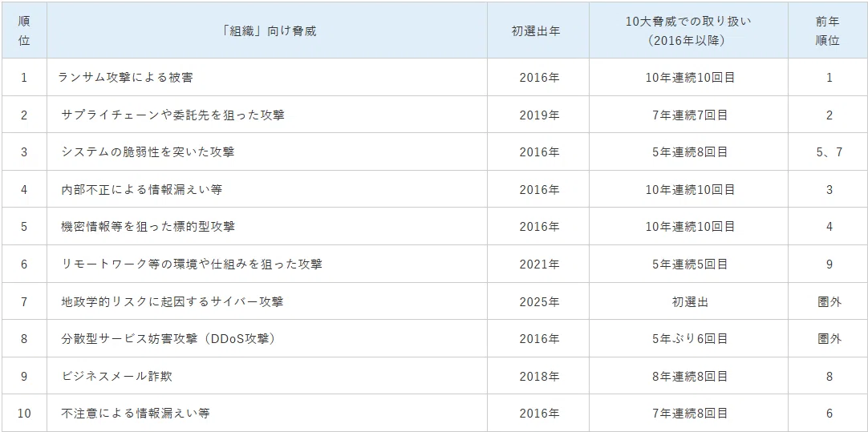Viewport: 868px width, 432px height.
Task: Click the 前年順位 column header
Action: tap(828, 31)
